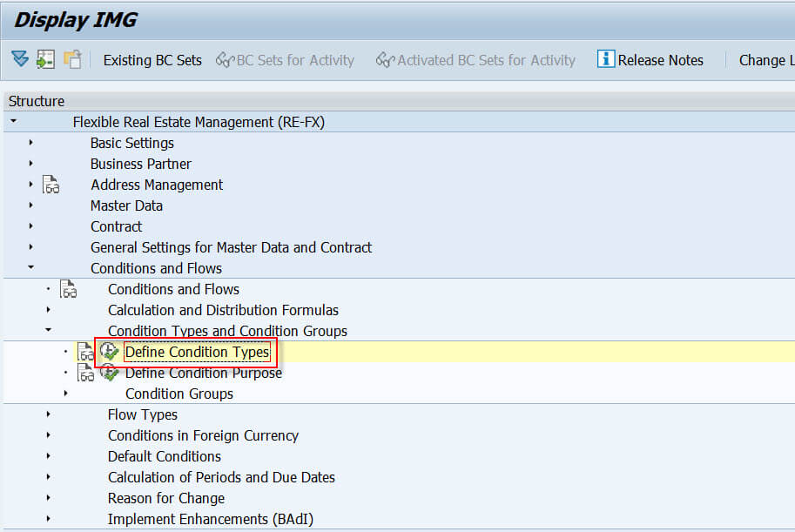Select Define Condition Purpose text

[203, 374]
